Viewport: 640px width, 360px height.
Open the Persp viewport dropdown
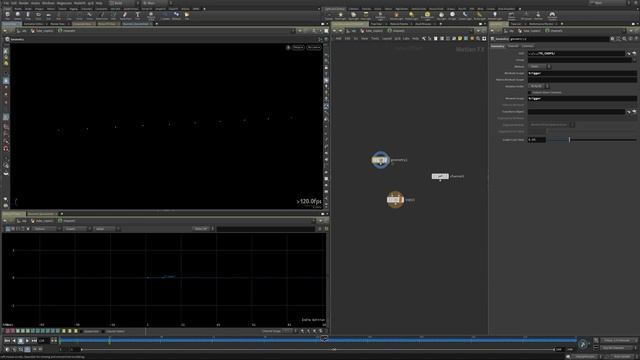coord(298,47)
